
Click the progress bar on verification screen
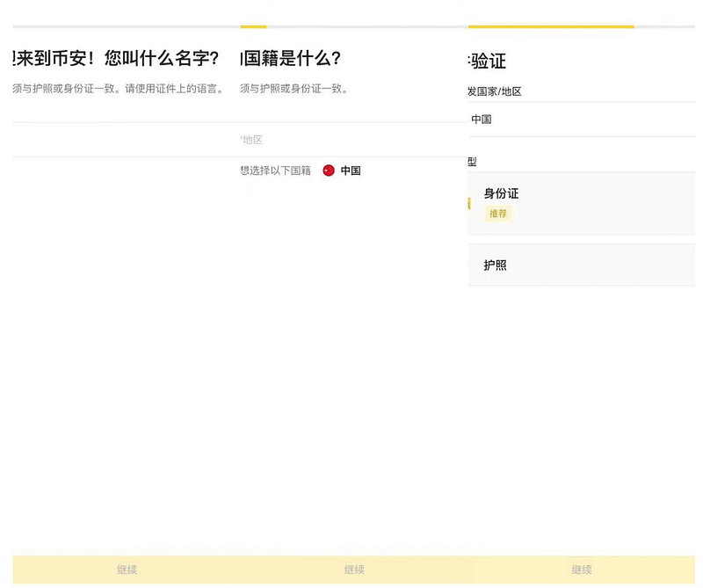582,27
